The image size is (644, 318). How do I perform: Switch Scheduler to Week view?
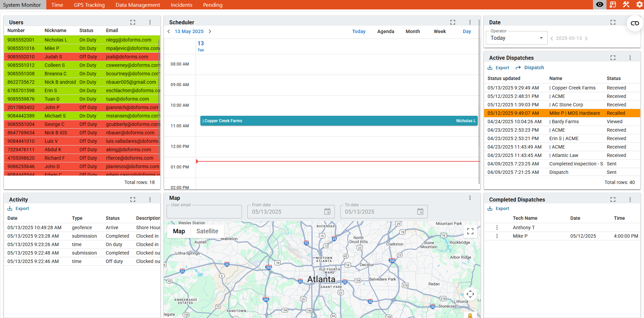point(440,31)
